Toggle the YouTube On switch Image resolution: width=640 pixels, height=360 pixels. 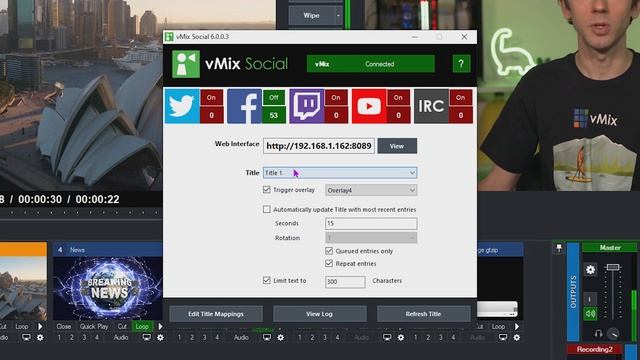coord(398,98)
